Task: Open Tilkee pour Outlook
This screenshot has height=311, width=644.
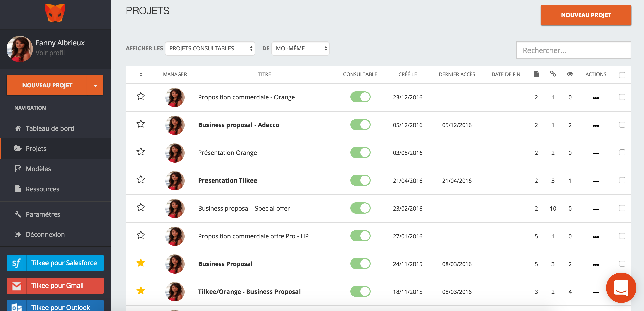Action: pos(55,306)
